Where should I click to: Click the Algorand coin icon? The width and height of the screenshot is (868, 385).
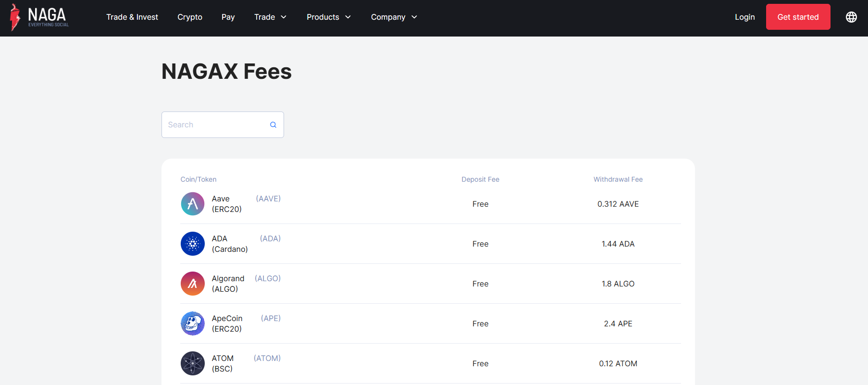point(193,284)
